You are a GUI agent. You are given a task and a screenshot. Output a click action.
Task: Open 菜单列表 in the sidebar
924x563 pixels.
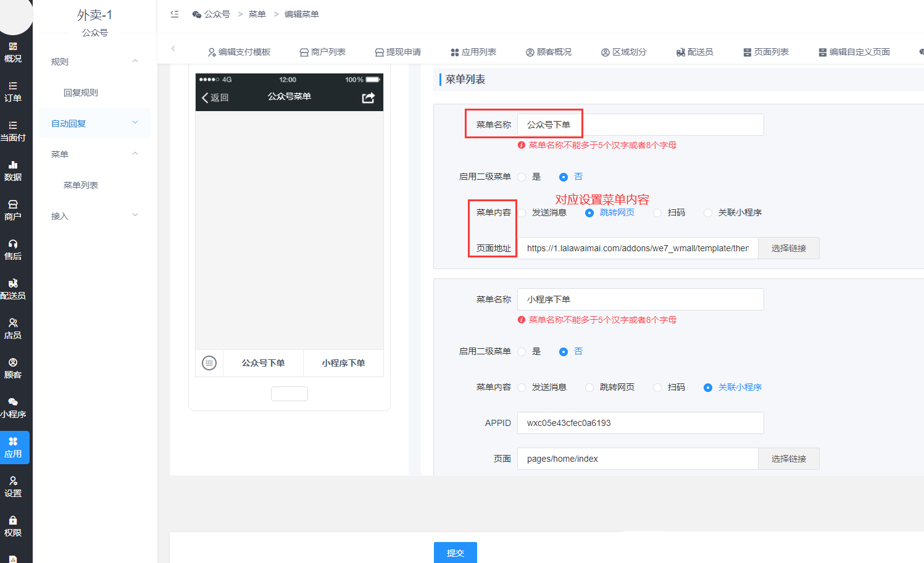81,185
